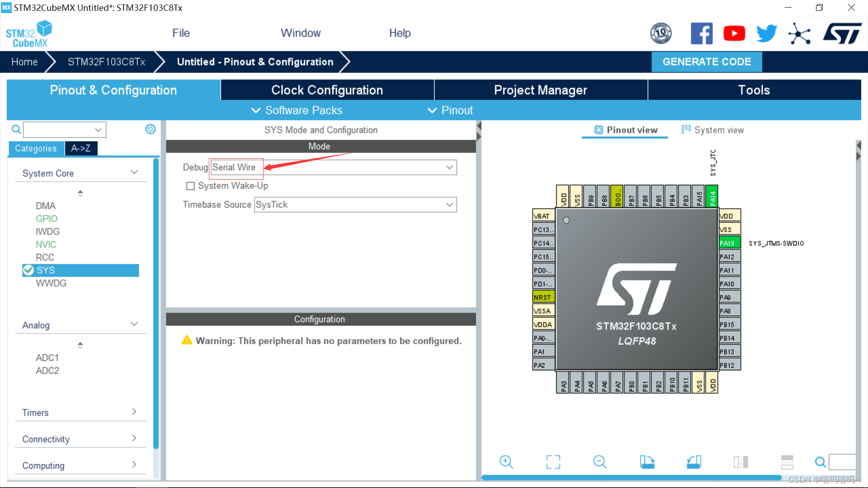This screenshot has height=488, width=868.
Task: Click the STM32CubeMX logo
Action: (x=29, y=34)
